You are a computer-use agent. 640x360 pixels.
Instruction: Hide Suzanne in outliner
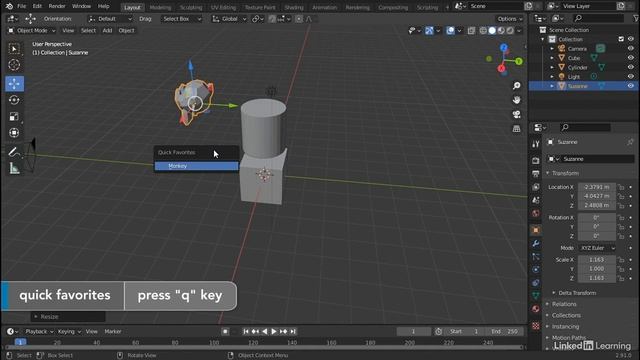631,86
